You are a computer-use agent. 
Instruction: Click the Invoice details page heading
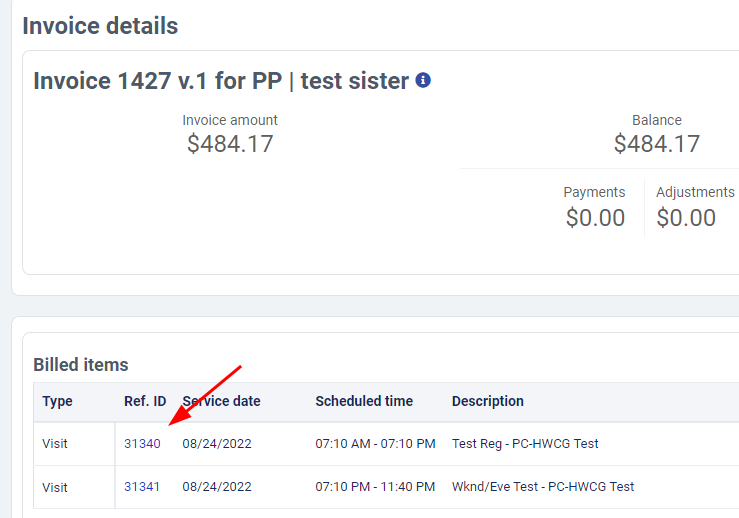tap(100, 26)
